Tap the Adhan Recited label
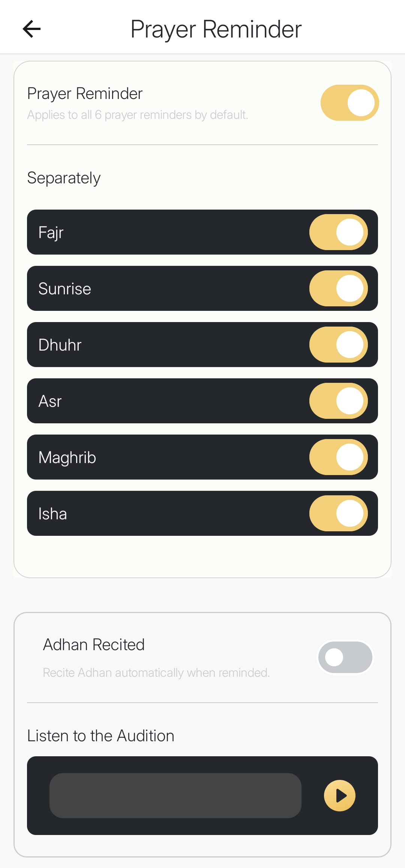The height and width of the screenshot is (868, 405). pos(94,645)
